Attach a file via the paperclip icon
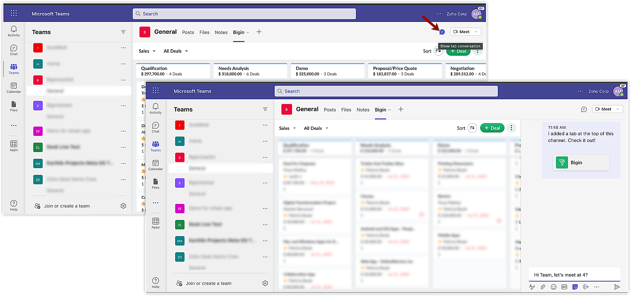Screen dimensions: 644x296 click(x=543, y=287)
